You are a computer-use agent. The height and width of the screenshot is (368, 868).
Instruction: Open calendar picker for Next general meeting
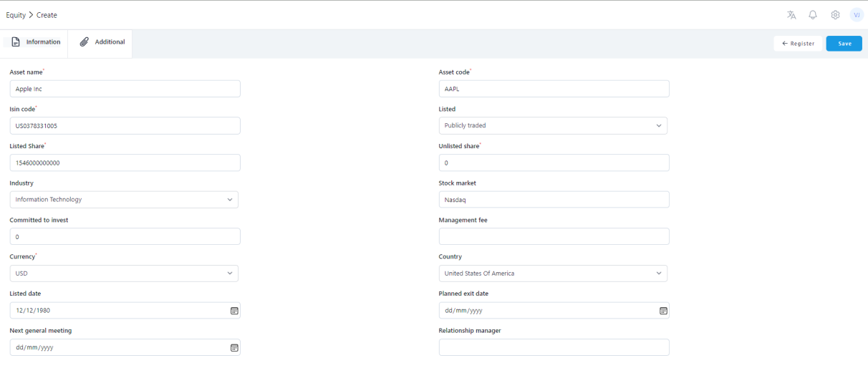[x=233, y=347]
